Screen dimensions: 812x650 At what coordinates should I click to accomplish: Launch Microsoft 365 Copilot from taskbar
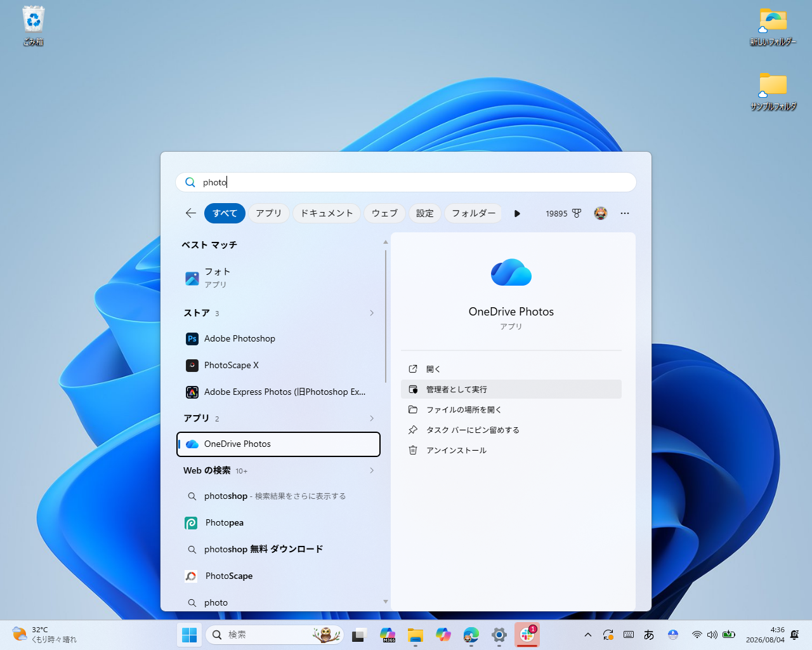point(388,635)
